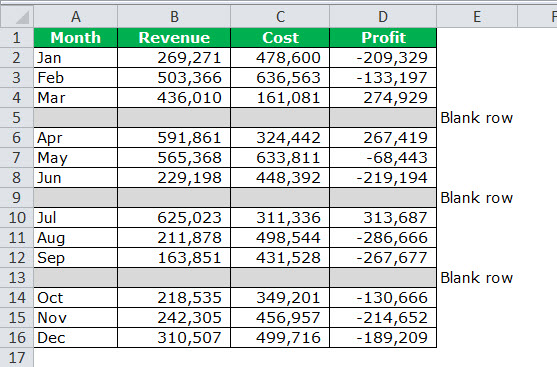Select column A header
This screenshot has width=557, height=367.
coord(76,16)
